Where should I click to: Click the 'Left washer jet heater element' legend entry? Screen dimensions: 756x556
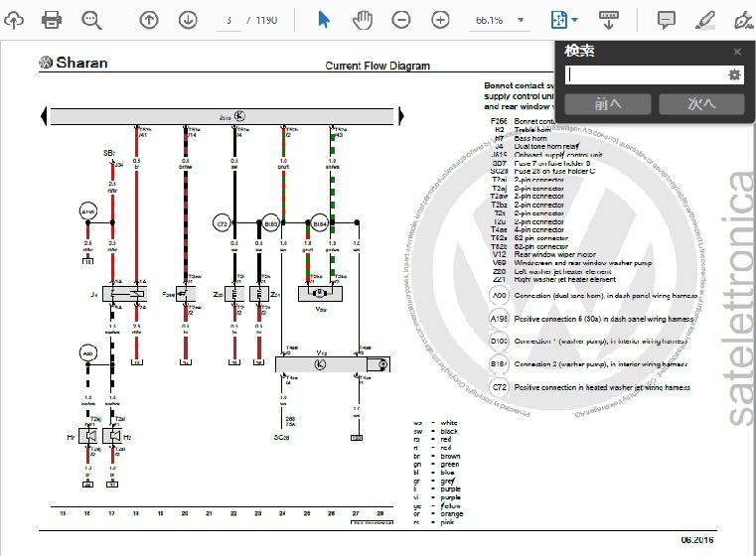click(x=562, y=271)
